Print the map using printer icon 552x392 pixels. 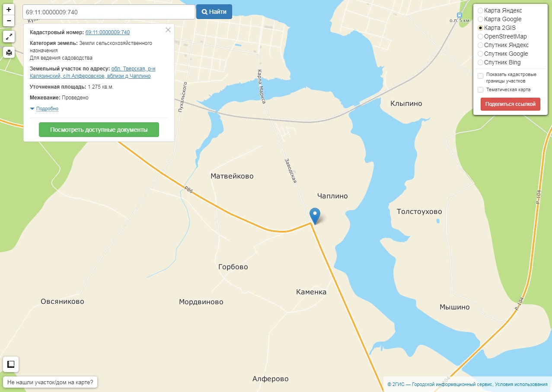9,52
